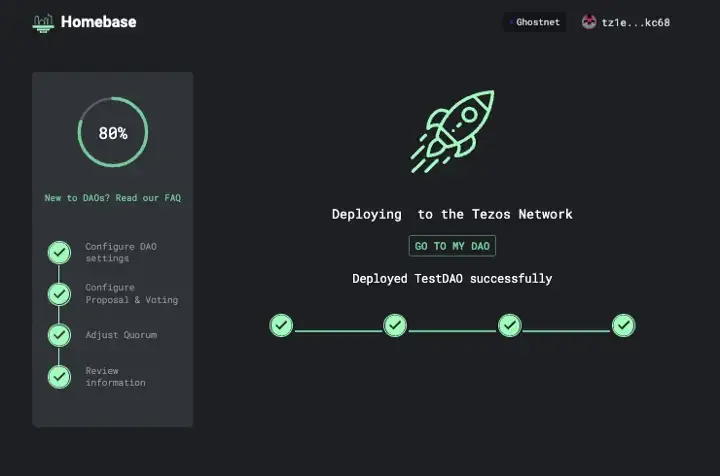Click the wallet avatar icon

(589, 22)
